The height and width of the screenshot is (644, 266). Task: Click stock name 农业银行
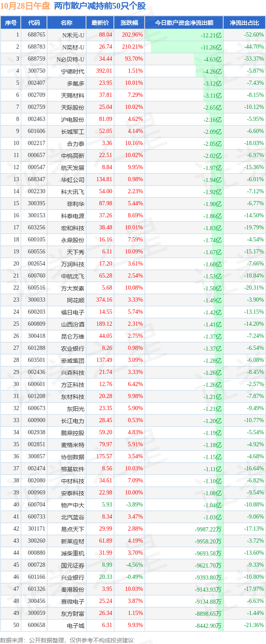click(x=73, y=348)
